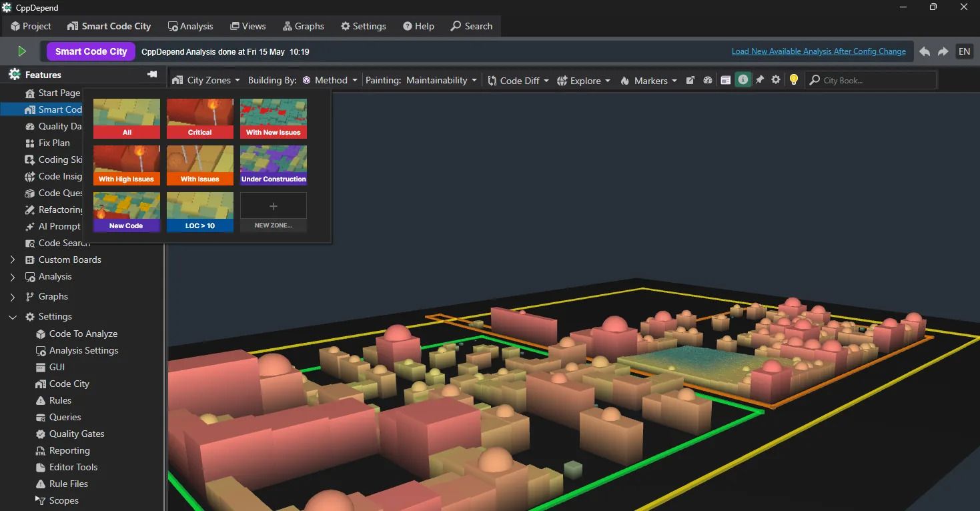This screenshot has height=511, width=980.
Task: Click the Code Search icon in Features
Action: pos(29,243)
